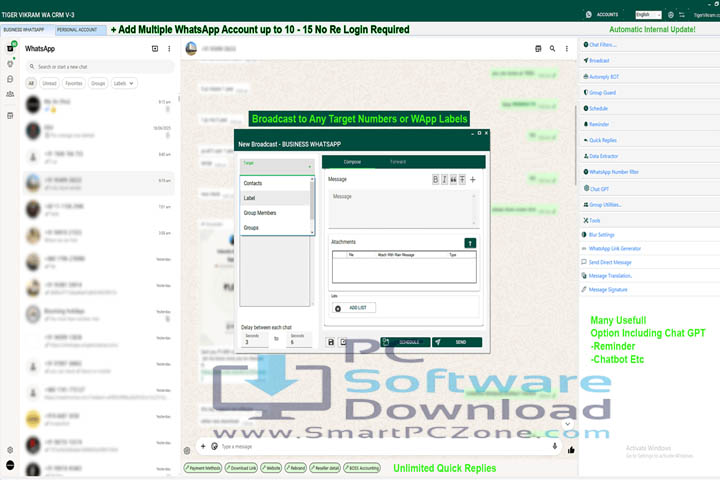Viewport: 720px width, 480px height.
Task: Open the Status updates sidebar icon
Action: click(x=10, y=64)
